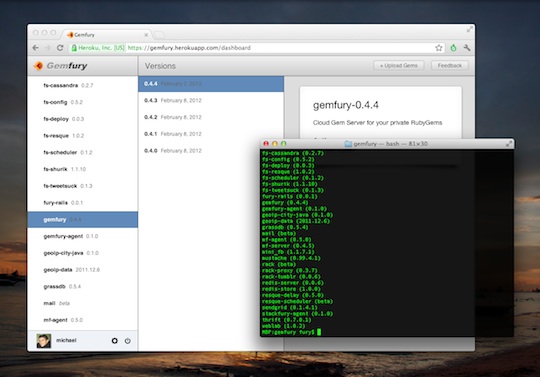Viewport: 540px width, 377px height.
Task: Click michael's avatar thumbnail
Action: click(44, 341)
